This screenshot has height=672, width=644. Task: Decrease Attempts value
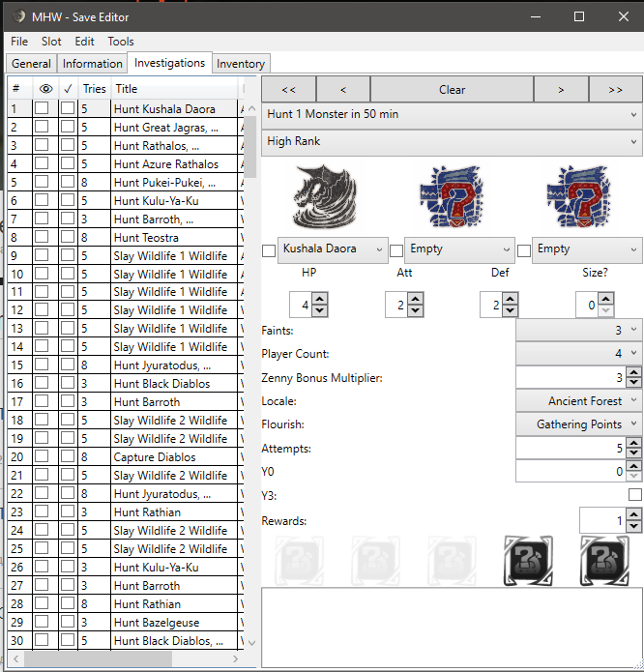634,453
